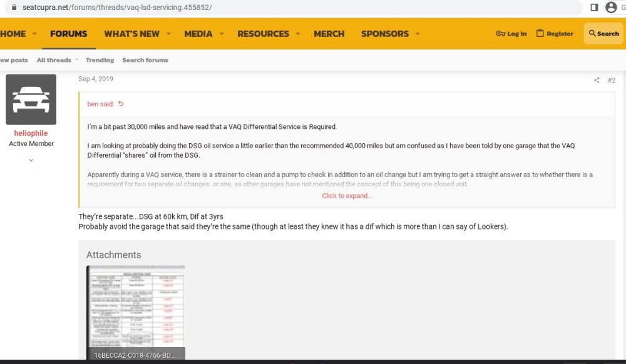Image resolution: width=626 pixels, height=364 pixels.
Task: Click the 'Attachments' heading text
Action: point(114,255)
